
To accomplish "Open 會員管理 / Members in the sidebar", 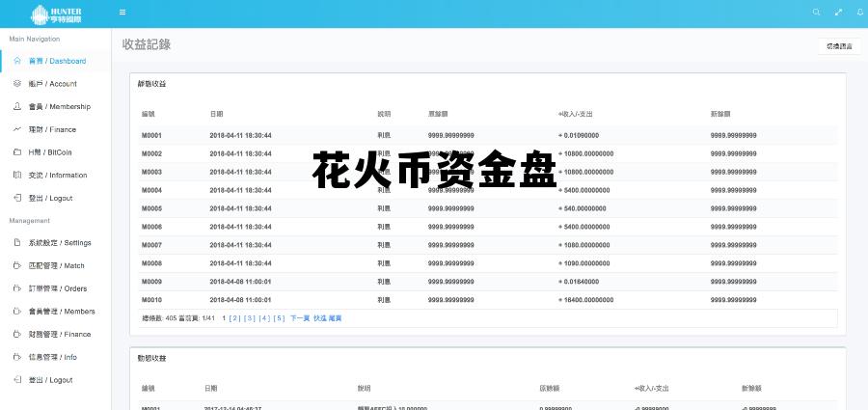I will pyautogui.click(x=62, y=312).
